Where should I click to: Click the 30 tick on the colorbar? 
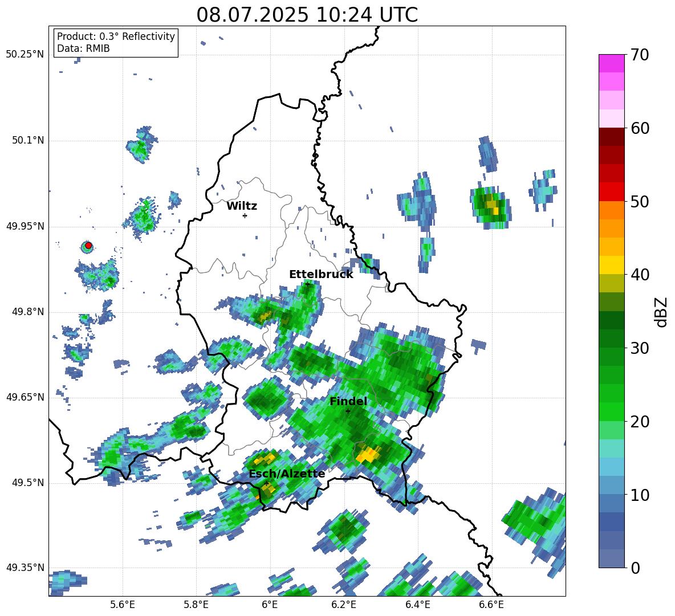[640, 348]
